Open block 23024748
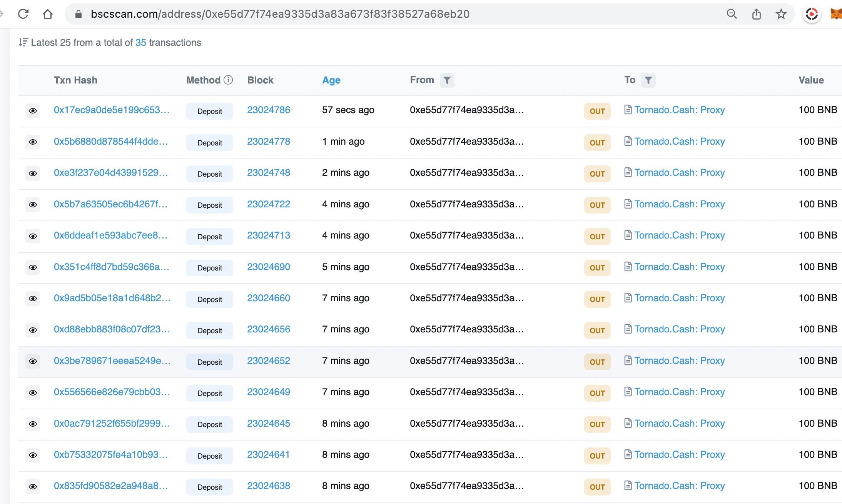Viewport: 842px width, 504px height. pyautogui.click(x=269, y=172)
